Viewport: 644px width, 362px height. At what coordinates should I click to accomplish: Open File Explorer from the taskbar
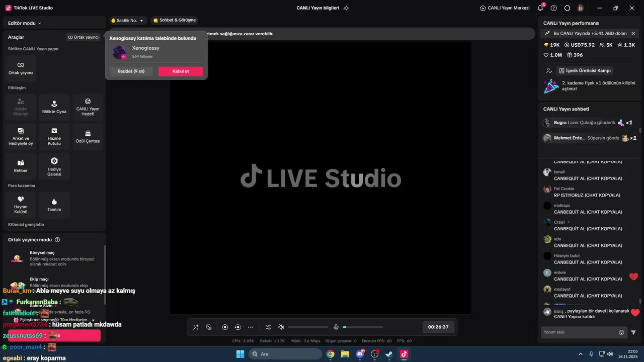(x=345, y=354)
